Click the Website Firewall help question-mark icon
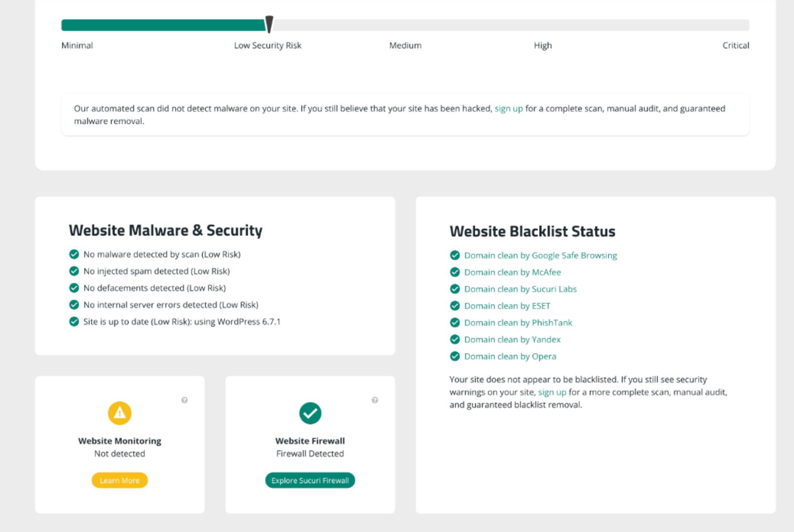The width and height of the screenshot is (794, 532). 375,400
